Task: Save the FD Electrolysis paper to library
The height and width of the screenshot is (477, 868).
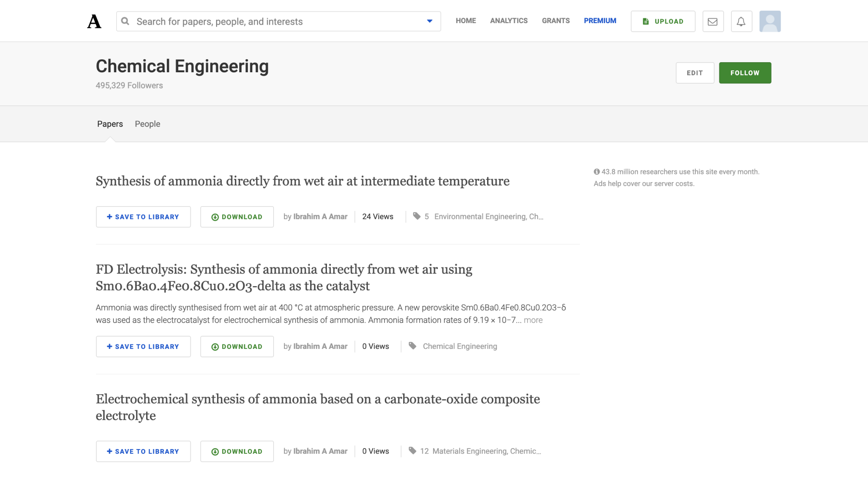Action: coord(143,346)
